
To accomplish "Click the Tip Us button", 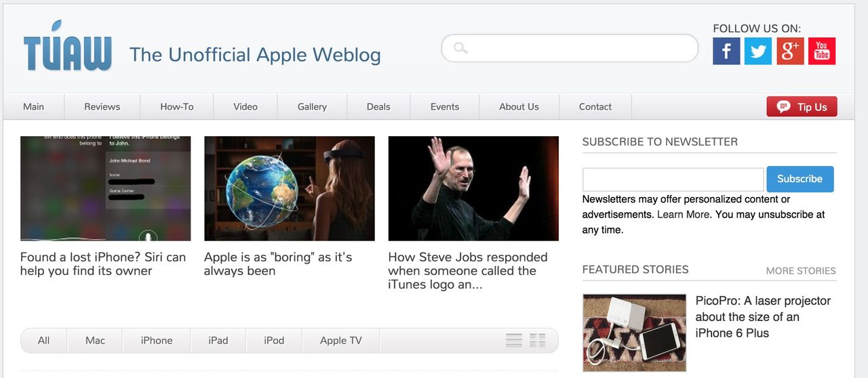I will click(802, 106).
